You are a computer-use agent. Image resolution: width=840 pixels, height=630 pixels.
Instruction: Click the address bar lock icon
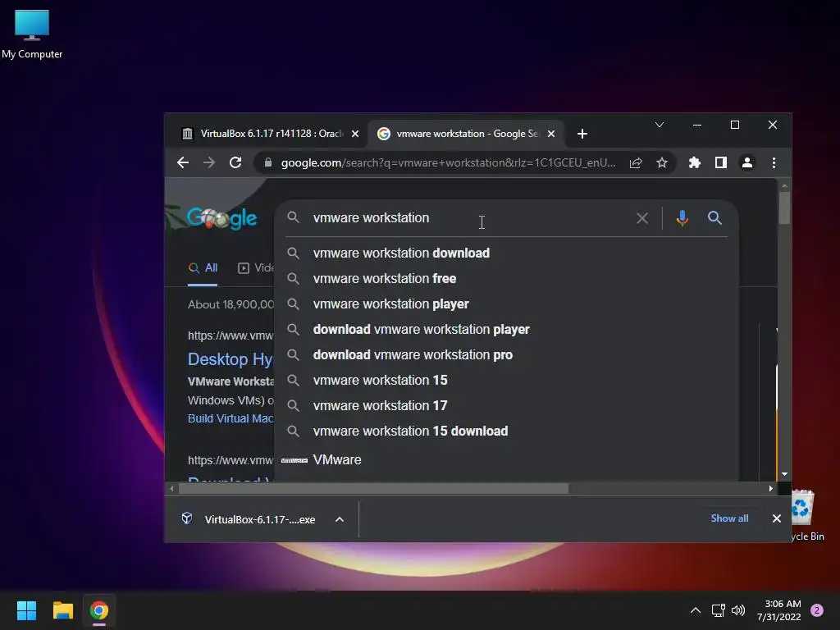[x=268, y=163]
